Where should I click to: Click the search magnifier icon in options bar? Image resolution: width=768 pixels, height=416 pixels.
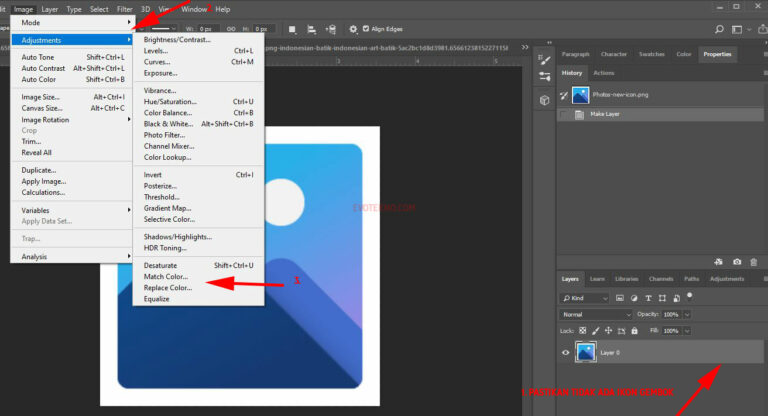pyautogui.click(x=720, y=29)
